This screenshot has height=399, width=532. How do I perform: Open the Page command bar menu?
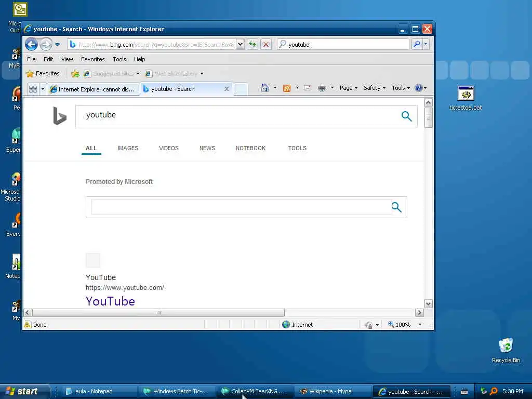[349, 88]
